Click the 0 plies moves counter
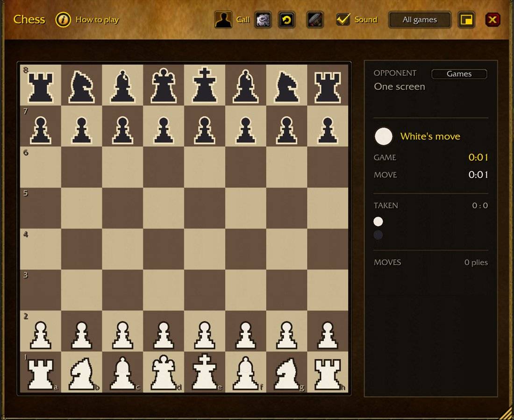 476,263
